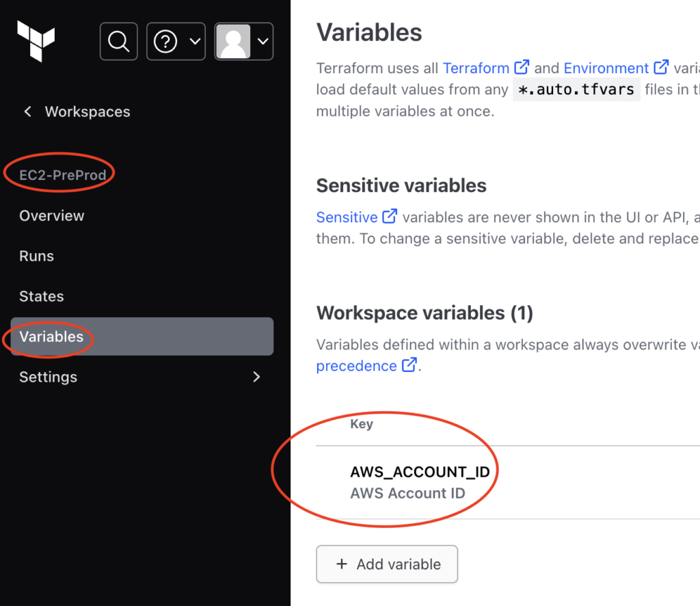700x606 pixels.
Task: Click the back chevron beside Workspaces
Action: click(x=27, y=111)
